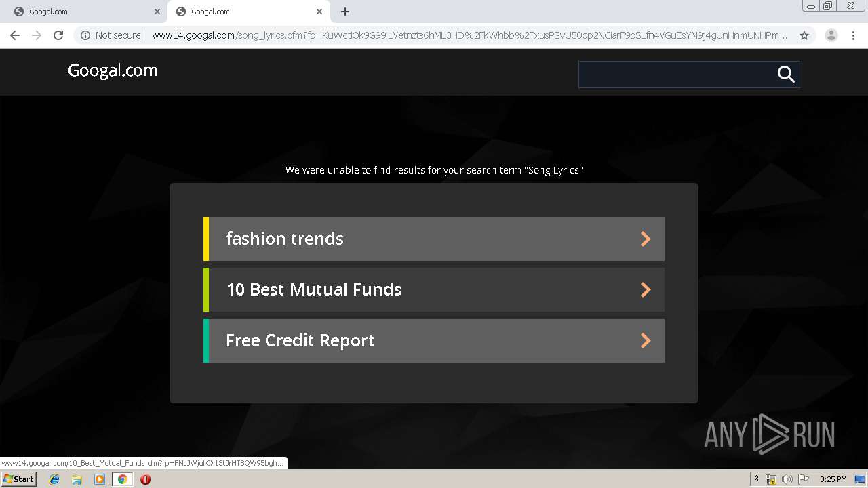
Task: Restore down the browser window
Action: (x=828, y=6)
